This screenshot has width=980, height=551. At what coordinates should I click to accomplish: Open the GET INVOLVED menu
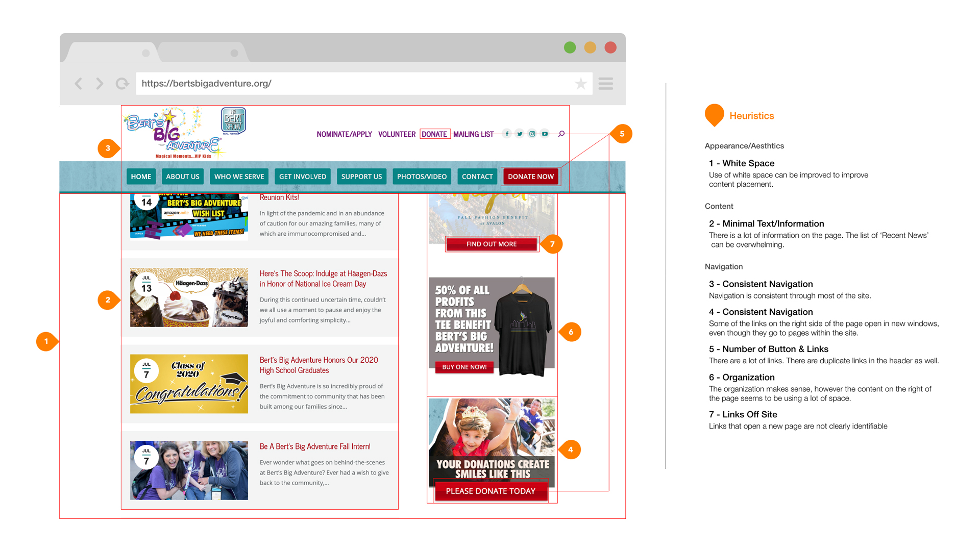coord(303,177)
